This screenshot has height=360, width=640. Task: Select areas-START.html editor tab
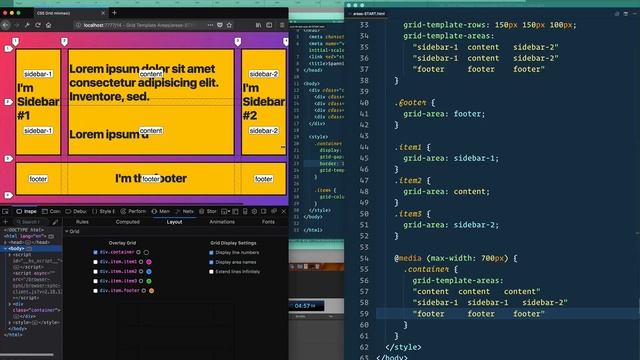[x=369, y=13]
